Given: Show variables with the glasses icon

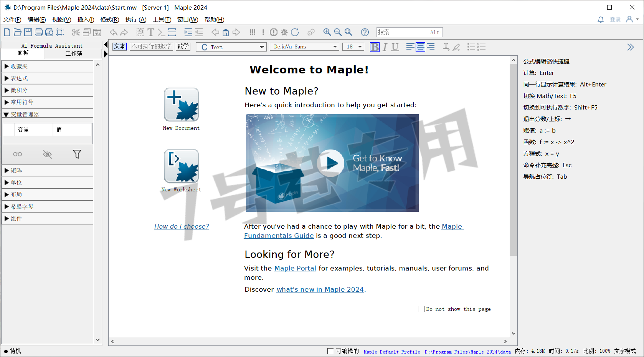Looking at the screenshot, I should 18,154.
